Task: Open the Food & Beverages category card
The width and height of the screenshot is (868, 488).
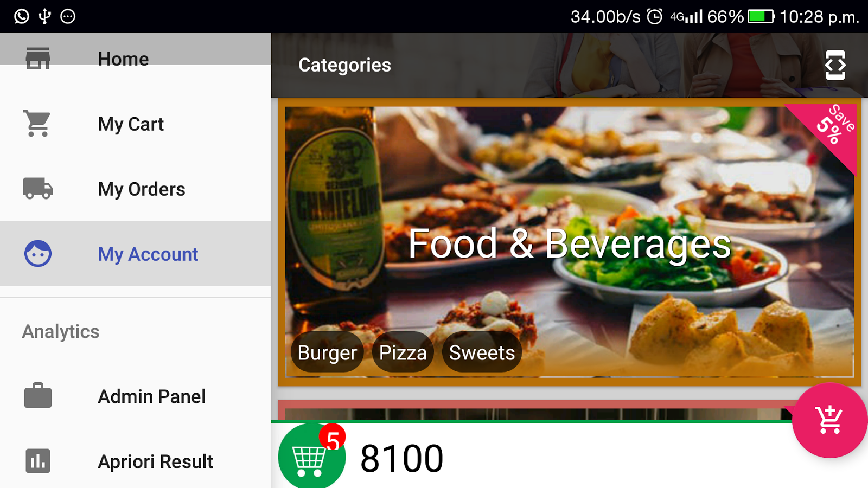Action: [570, 242]
